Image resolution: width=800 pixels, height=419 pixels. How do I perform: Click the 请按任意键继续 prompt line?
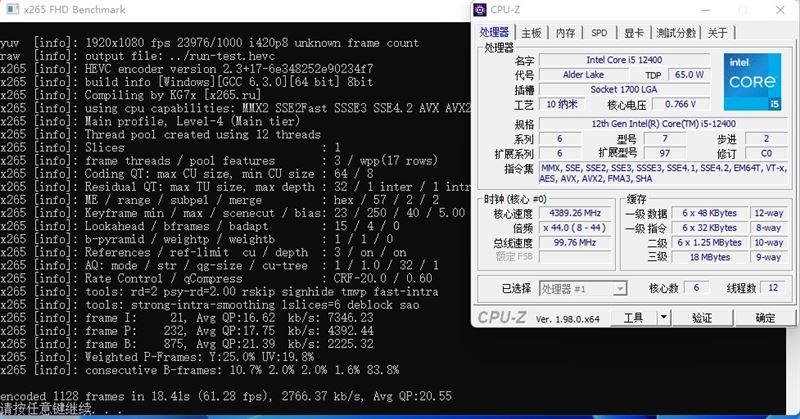click(61, 409)
